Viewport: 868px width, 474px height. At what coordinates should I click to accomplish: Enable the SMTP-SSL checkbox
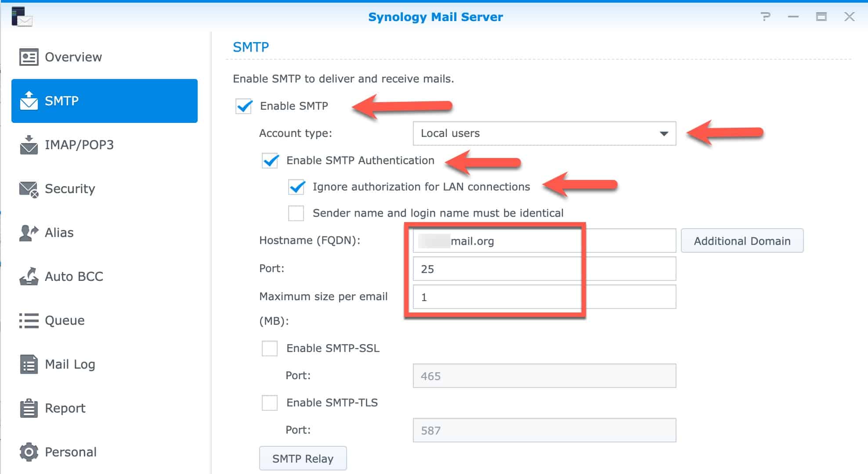pyautogui.click(x=270, y=348)
